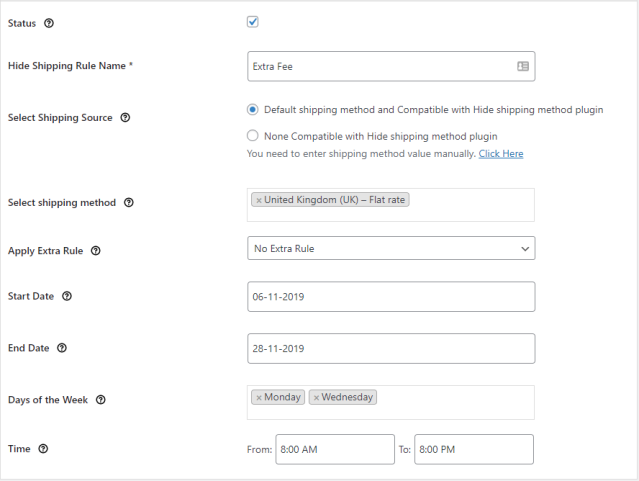Click the Start Date field
The image size is (639, 481).
coord(390,297)
